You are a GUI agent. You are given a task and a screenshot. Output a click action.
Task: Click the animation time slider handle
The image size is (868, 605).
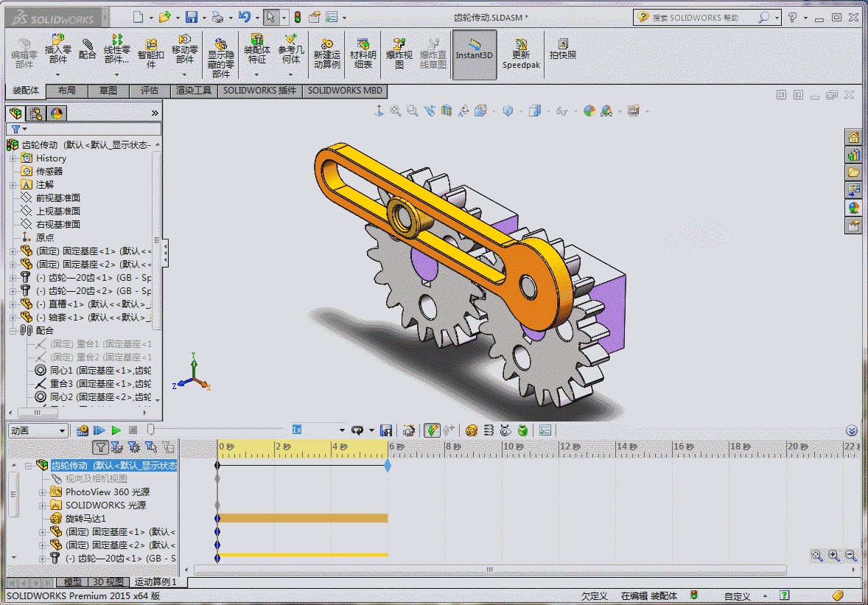(x=150, y=430)
